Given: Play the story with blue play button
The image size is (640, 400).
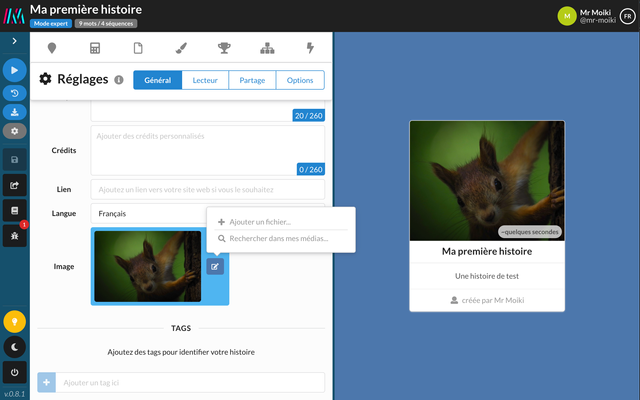Looking at the screenshot, I should 14,70.
